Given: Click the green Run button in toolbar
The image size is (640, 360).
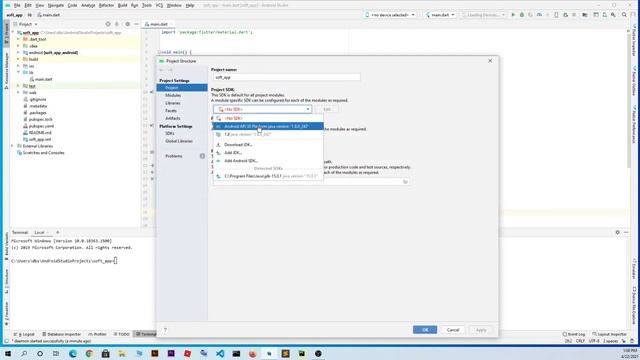Looking at the screenshot, I should [513, 15].
